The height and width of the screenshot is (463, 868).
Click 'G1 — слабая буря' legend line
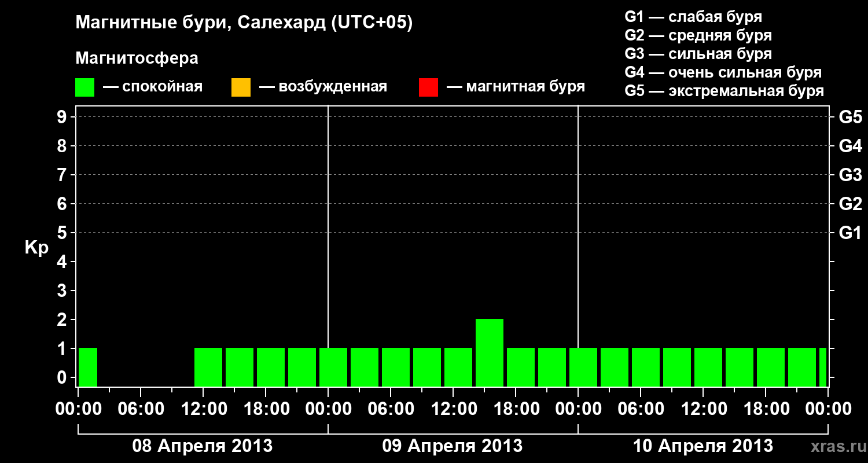pyautogui.click(x=693, y=16)
